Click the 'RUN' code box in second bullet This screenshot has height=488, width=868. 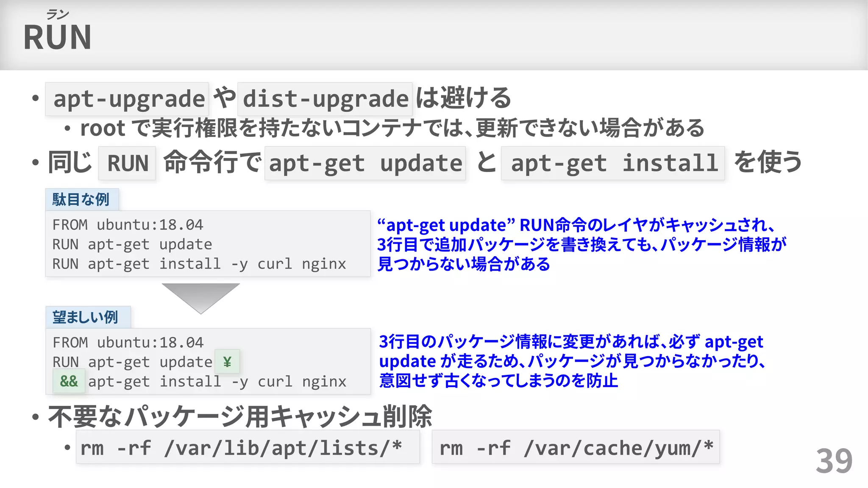pos(127,163)
